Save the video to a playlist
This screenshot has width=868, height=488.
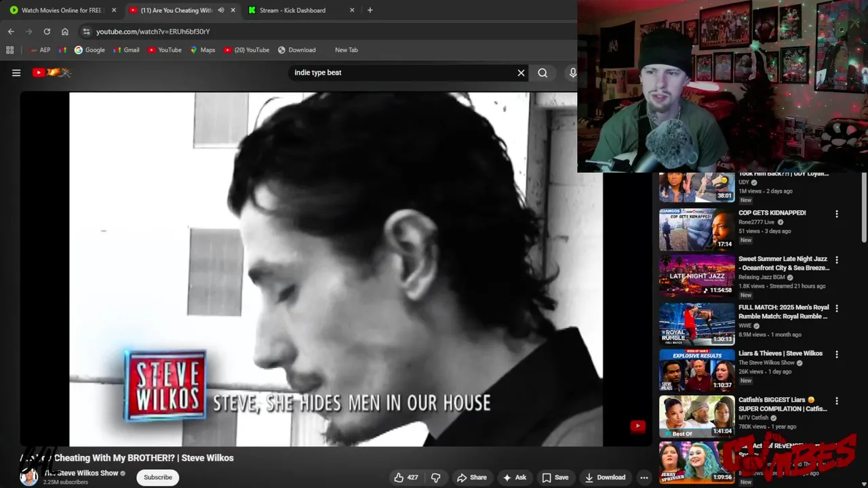[555, 477]
